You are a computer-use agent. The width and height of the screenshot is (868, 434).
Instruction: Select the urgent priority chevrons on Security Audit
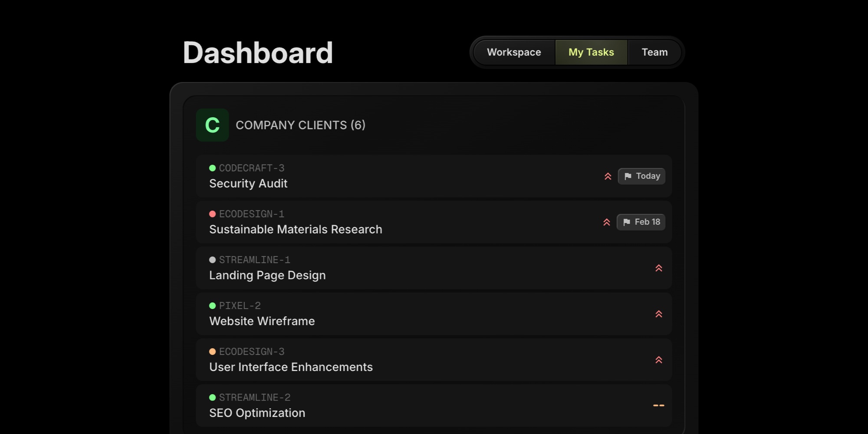pos(608,176)
